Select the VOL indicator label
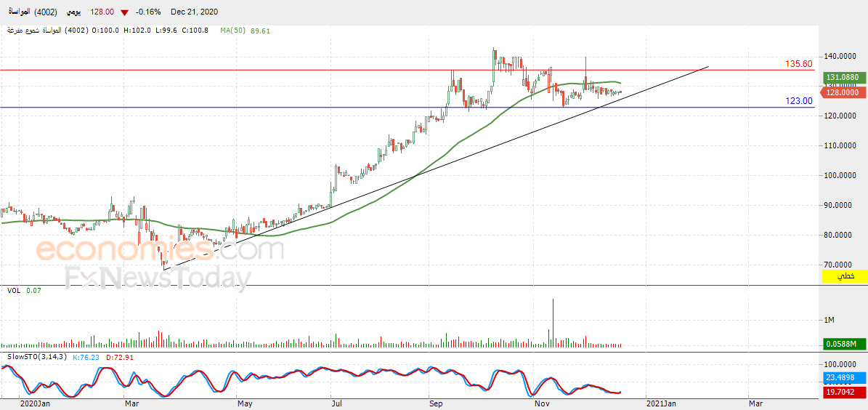868x410 pixels. pos(13,290)
